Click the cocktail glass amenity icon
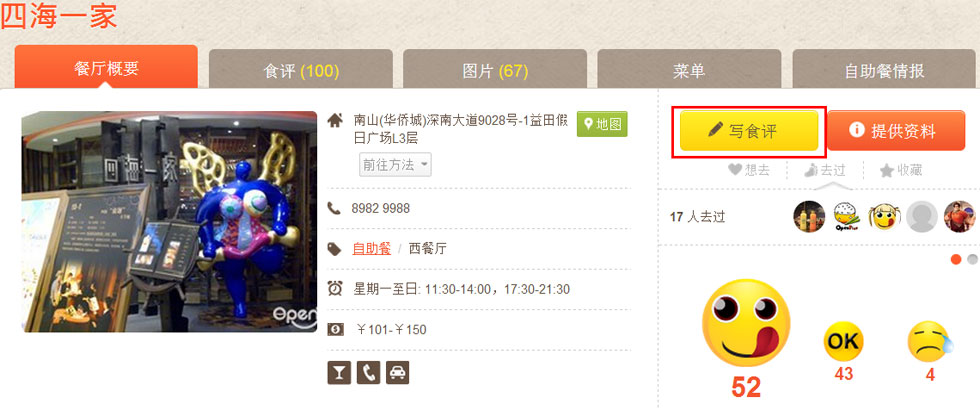The width and height of the screenshot is (980, 410). pyautogui.click(x=339, y=372)
